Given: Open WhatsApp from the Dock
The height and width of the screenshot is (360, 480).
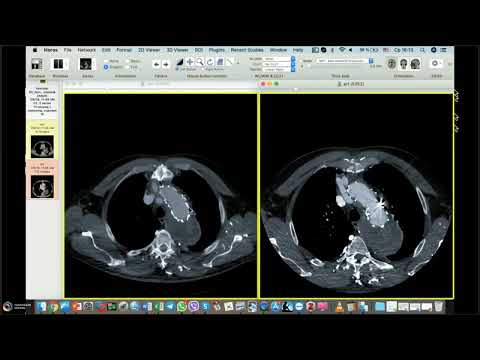Looking at the screenshot, I should click(182, 306).
